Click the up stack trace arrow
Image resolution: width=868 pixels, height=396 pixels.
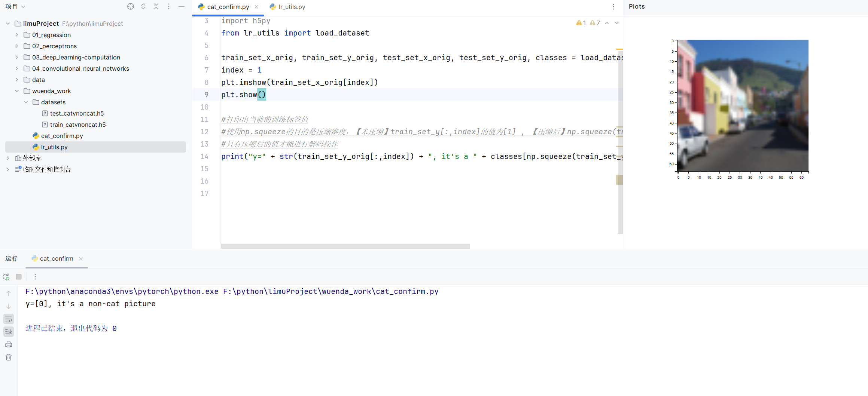pos(9,294)
